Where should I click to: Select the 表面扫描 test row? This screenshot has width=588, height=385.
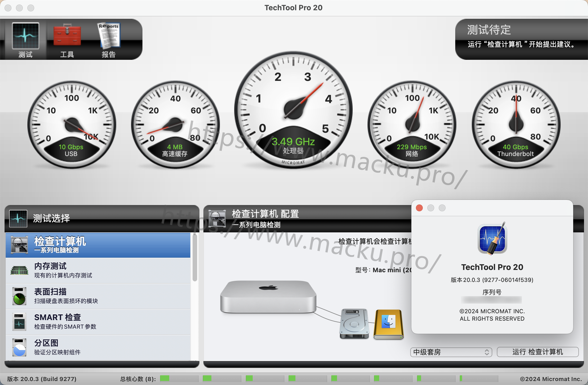coord(98,296)
